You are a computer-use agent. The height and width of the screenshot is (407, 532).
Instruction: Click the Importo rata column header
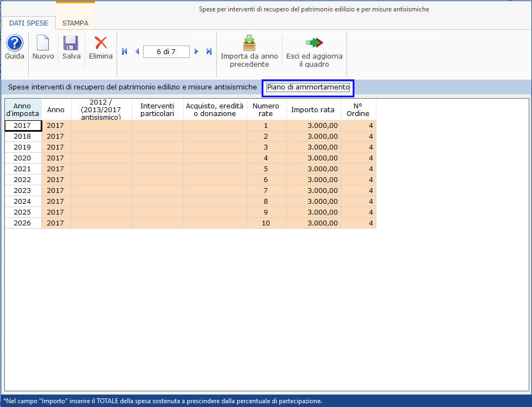click(x=313, y=109)
